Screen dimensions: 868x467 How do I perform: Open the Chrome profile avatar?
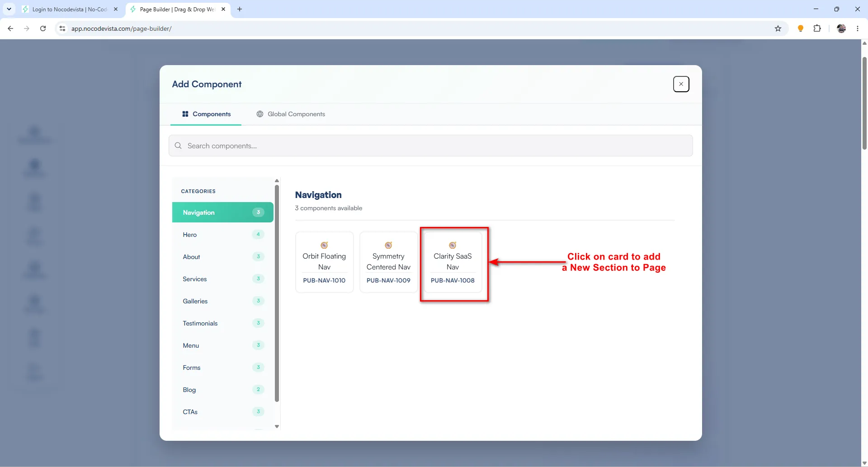(841, 28)
